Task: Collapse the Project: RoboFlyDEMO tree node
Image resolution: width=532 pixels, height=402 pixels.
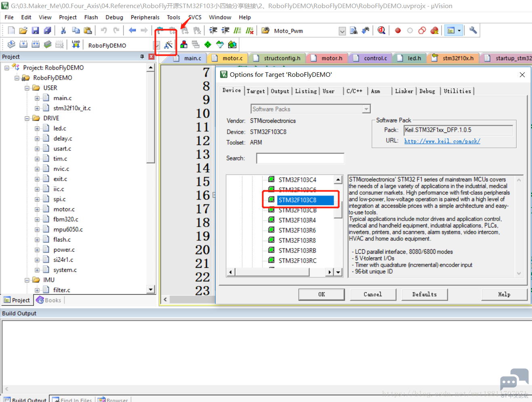Action: pos(7,68)
